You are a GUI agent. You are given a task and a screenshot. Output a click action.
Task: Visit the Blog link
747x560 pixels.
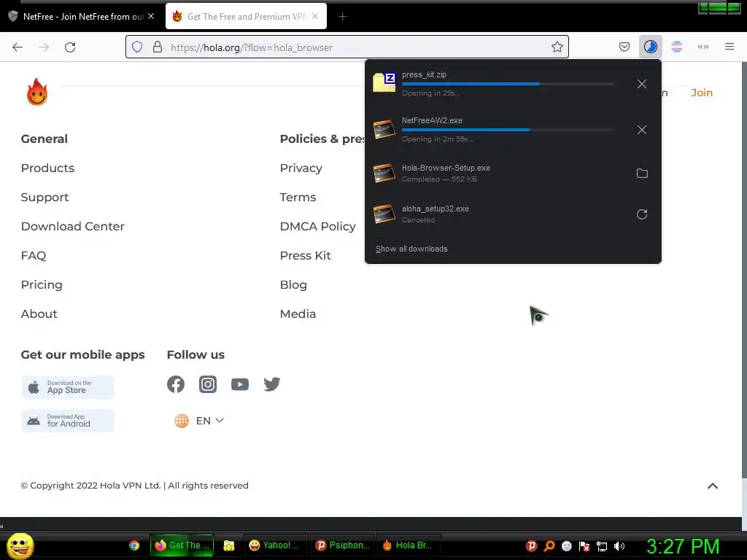[293, 285]
